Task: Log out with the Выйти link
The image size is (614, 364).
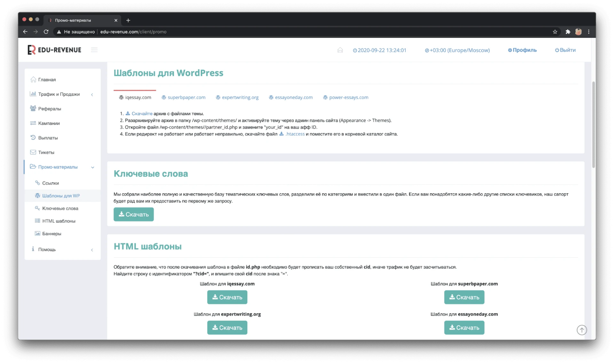Action: coord(565,50)
